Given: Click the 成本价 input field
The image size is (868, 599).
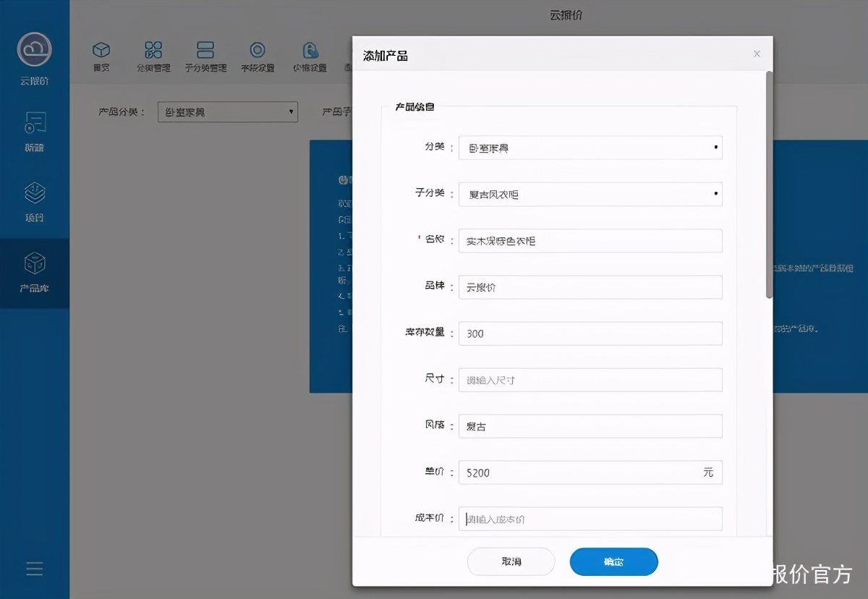Looking at the screenshot, I should (x=590, y=519).
